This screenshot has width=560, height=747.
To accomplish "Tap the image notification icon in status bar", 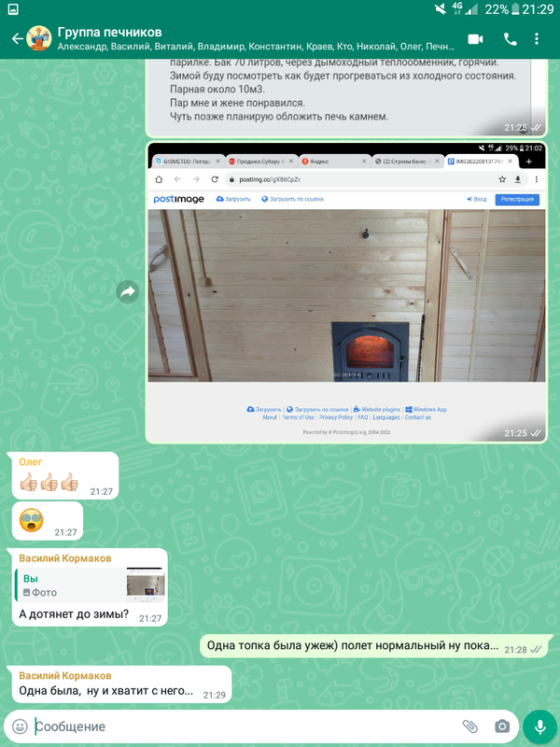I will (13, 9).
